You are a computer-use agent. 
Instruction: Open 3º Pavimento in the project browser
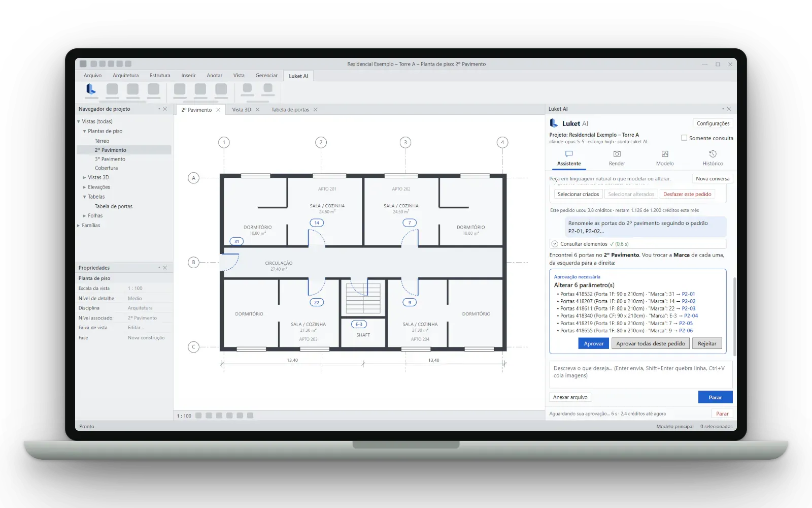[110, 159]
